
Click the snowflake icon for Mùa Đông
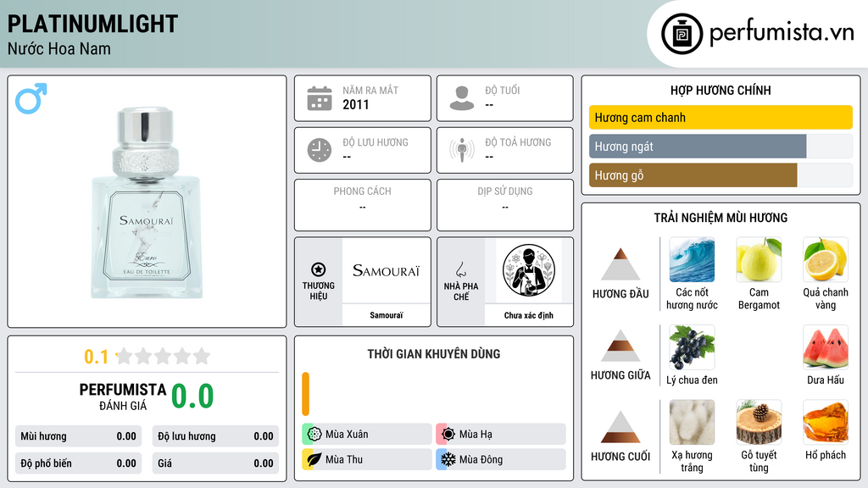click(448, 459)
